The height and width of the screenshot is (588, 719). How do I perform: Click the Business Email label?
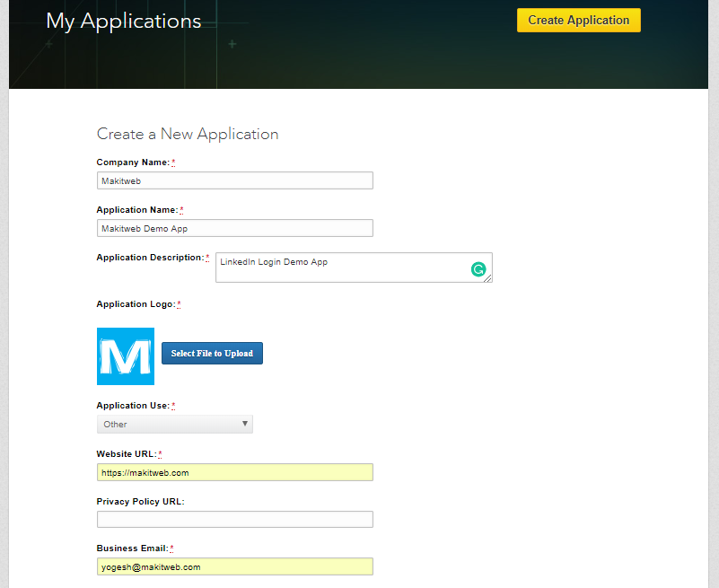(133, 549)
